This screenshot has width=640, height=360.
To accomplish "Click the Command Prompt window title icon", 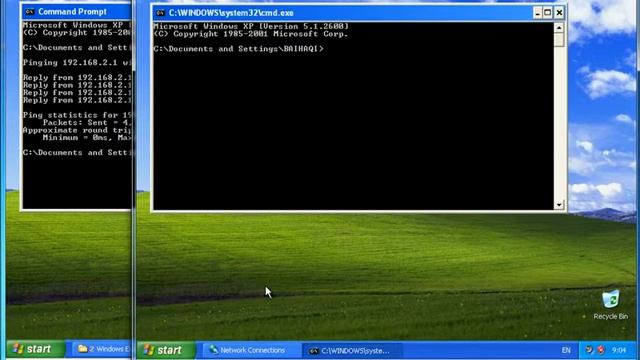I will click(x=29, y=12).
